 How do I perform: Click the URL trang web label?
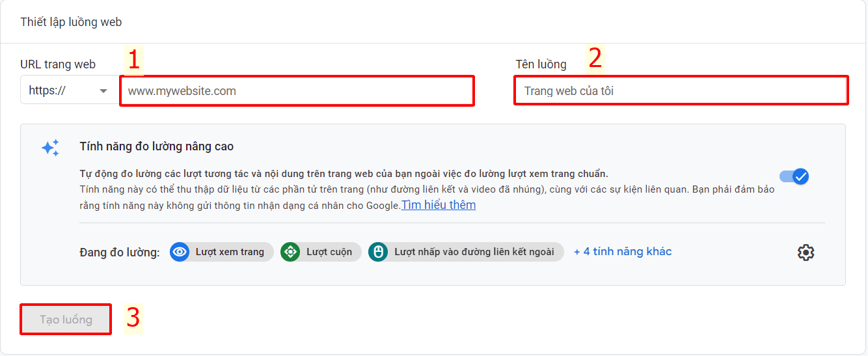pos(58,64)
